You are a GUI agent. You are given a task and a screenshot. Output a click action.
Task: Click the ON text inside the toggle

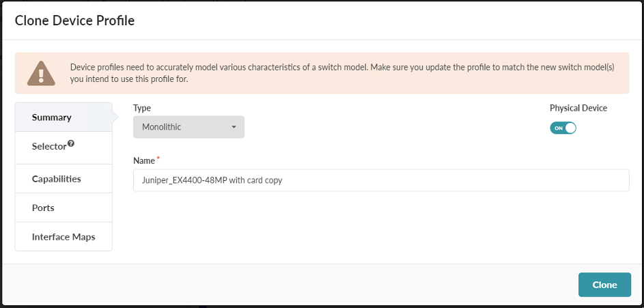[559, 128]
